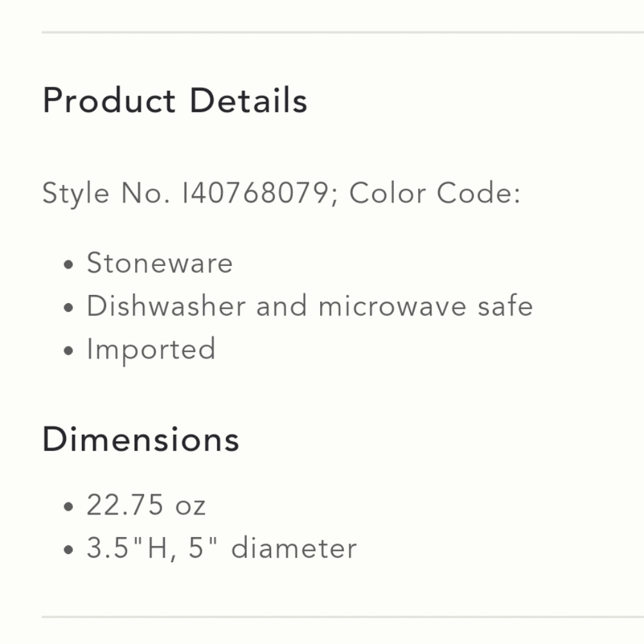Click the 5" diameter text

pos(272,549)
